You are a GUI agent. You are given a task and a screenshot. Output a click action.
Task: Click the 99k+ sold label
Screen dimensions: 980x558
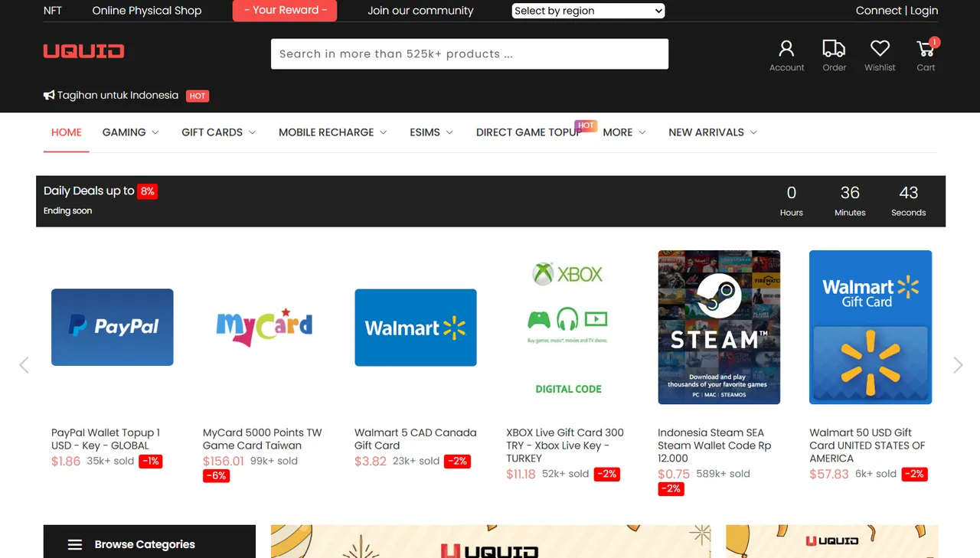click(274, 461)
